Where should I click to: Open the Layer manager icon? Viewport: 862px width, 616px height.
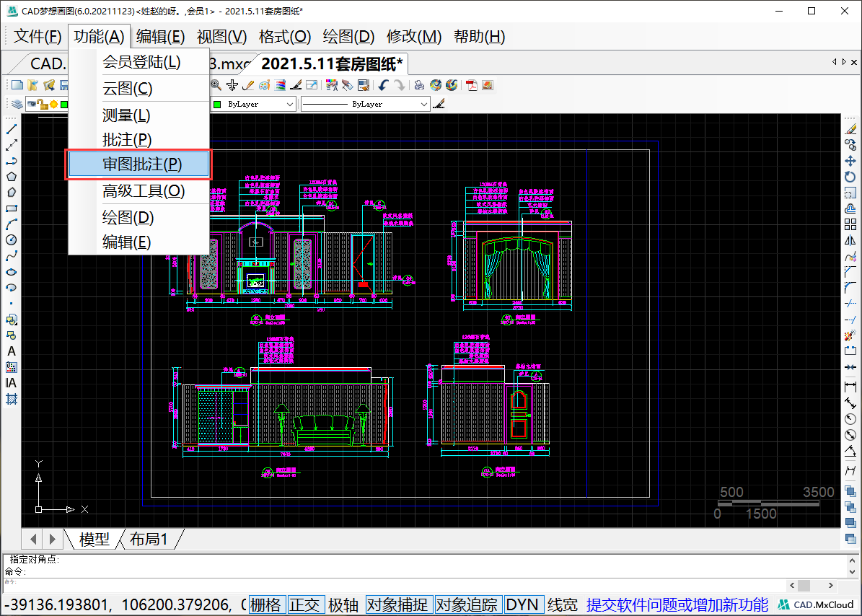click(x=17, y=104)
